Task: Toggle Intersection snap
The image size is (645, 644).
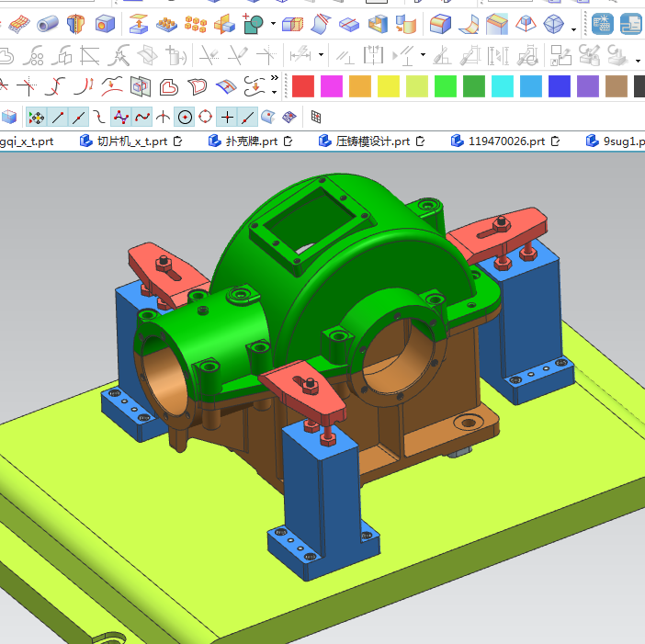Action: coord(163,118)
